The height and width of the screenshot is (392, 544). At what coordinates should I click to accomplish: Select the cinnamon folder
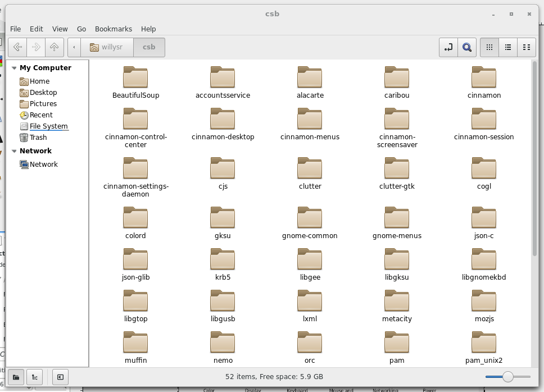484,83
